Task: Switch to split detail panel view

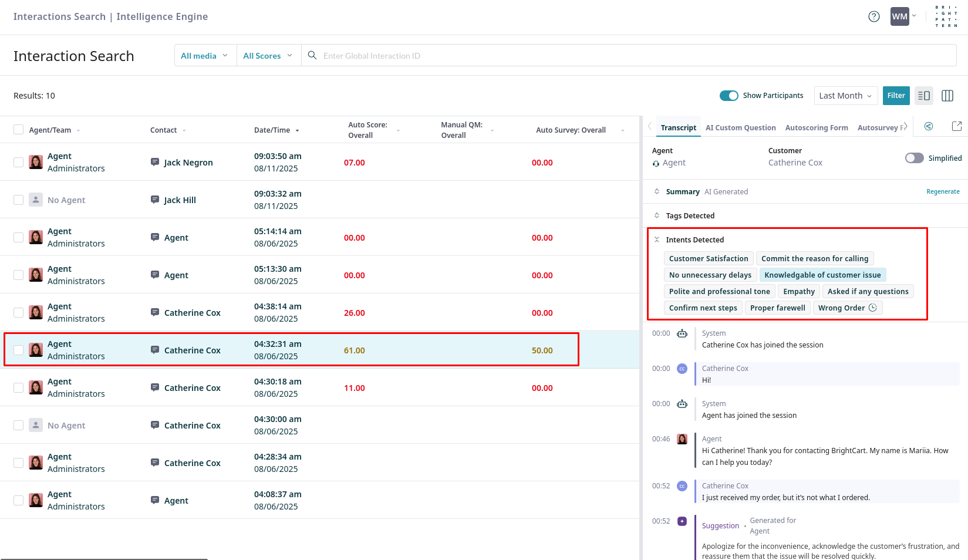Action: (x=923, y=96)
